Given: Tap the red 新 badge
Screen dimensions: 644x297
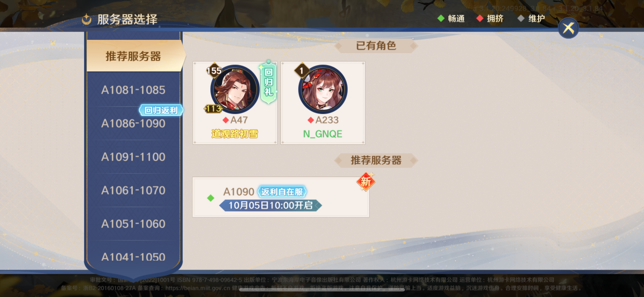Looking at the screenshot, I should pyautogui.click(x=366, y=182).
